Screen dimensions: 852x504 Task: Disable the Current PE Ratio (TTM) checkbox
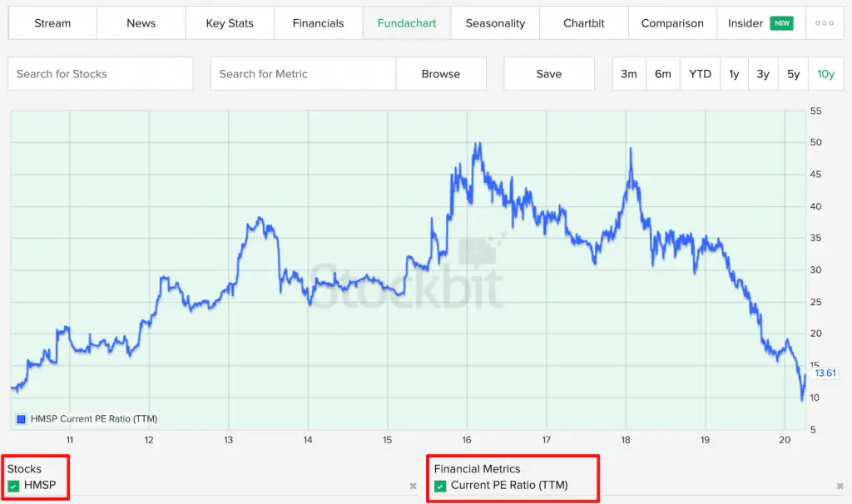[x=439, y=486]
